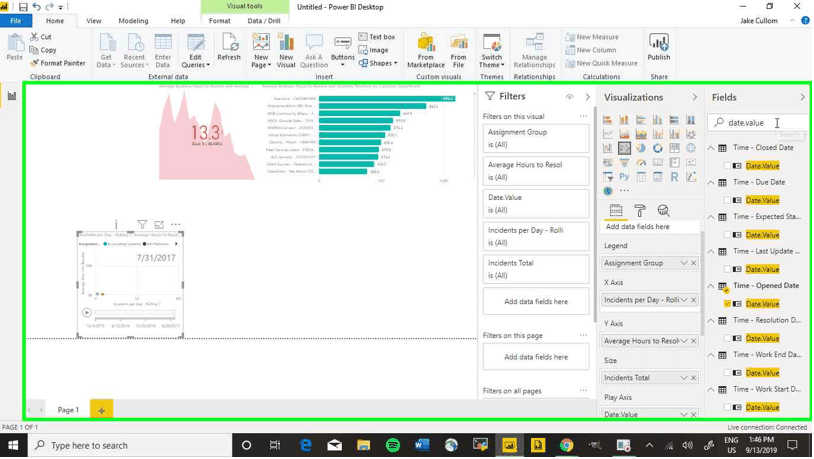The width and height of the screenshot is (814, 459).
Task: Check Date.Value under Time - Work End Date
Action: (727, 373)
